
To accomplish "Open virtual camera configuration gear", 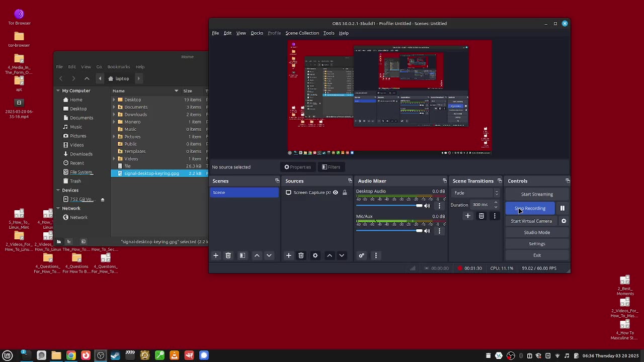I will click(563, 221).
